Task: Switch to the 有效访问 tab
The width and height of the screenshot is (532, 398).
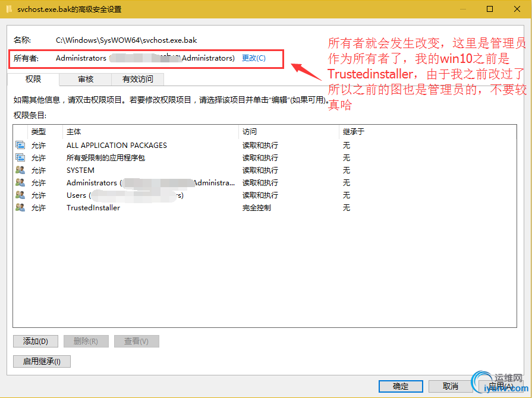Action: pos(138,80)
